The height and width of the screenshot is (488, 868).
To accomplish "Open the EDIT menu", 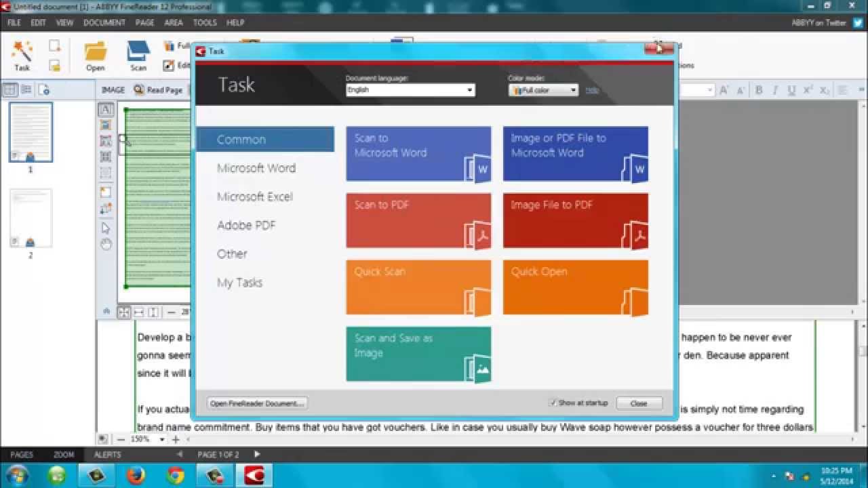I will click(x=38, y=22).
